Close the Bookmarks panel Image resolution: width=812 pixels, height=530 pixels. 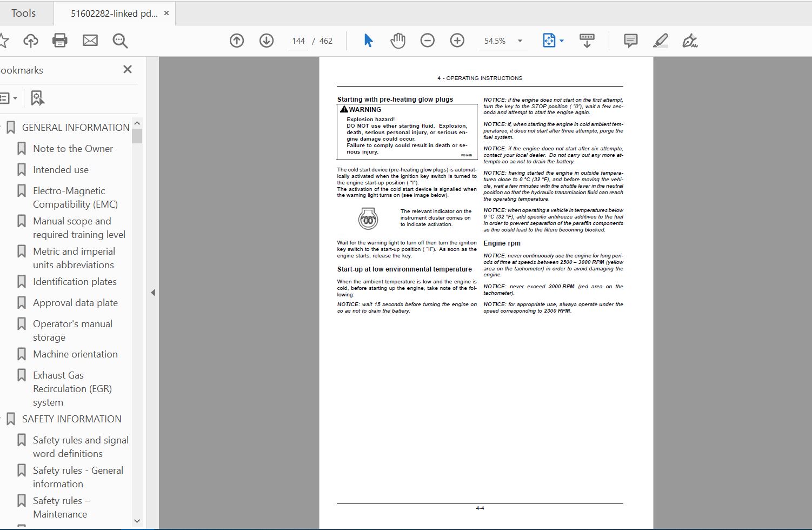[128, 69]
